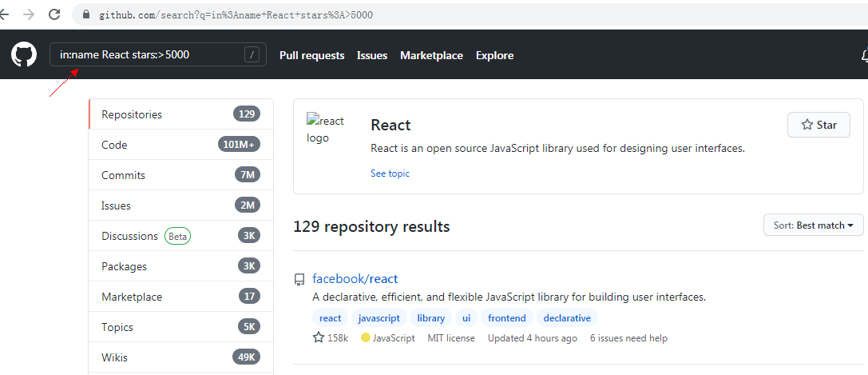Select the sidebar Marketplace results filter

(x=180, y=297)
